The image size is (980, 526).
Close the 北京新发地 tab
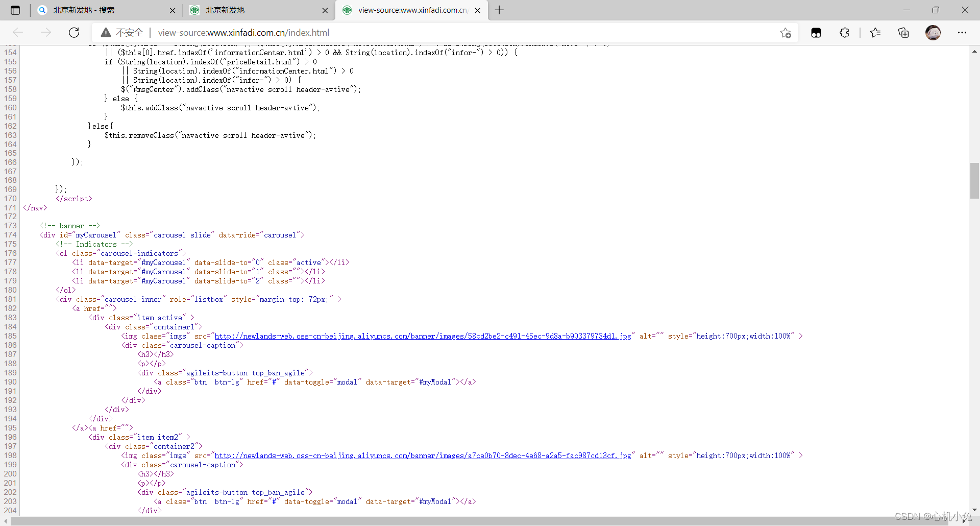pos(325,10)
